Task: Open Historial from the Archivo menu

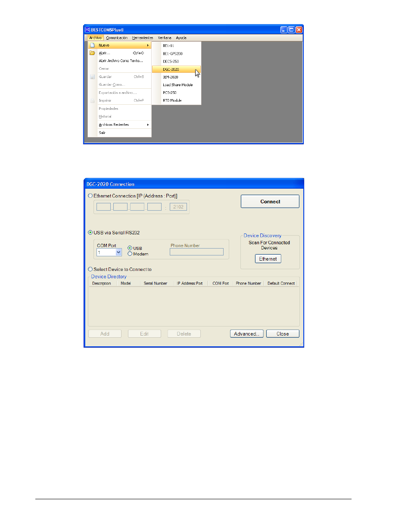Action: click(120, 116)
